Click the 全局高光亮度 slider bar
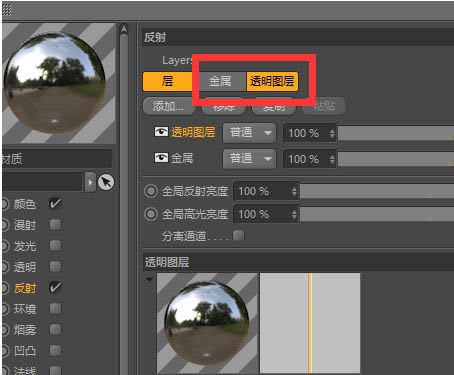454x375 pixels. [x=377, y=214]
